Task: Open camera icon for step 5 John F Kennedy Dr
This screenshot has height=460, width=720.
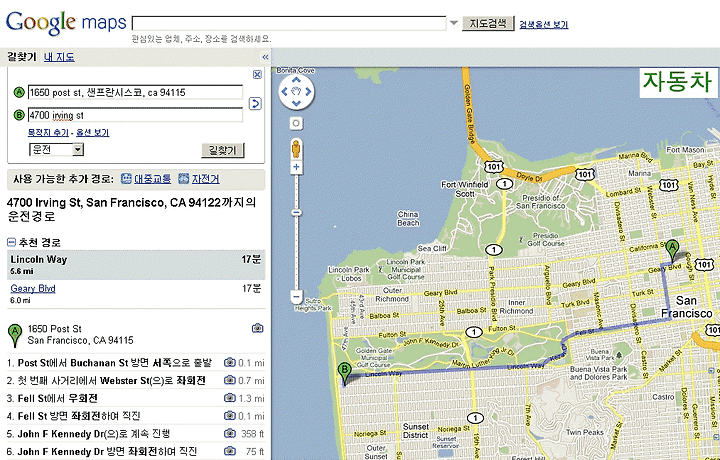Action: click(230, 433)
